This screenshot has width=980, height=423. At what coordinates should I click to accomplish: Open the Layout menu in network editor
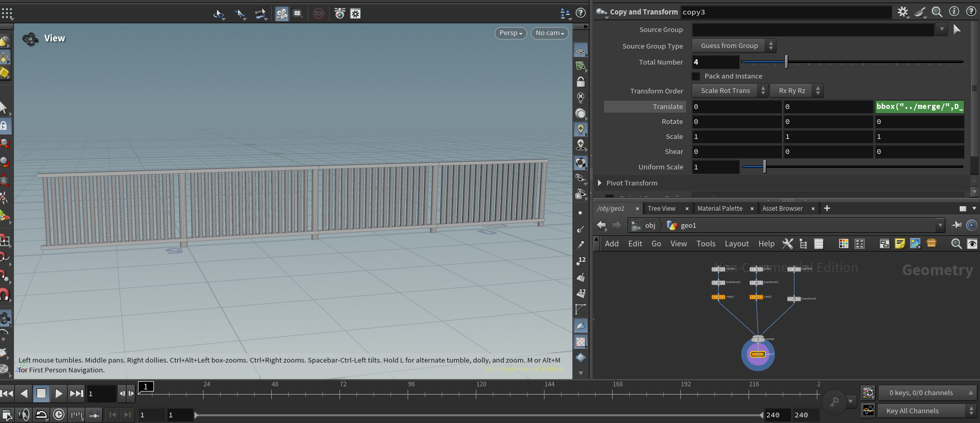(x=736, y=244)
